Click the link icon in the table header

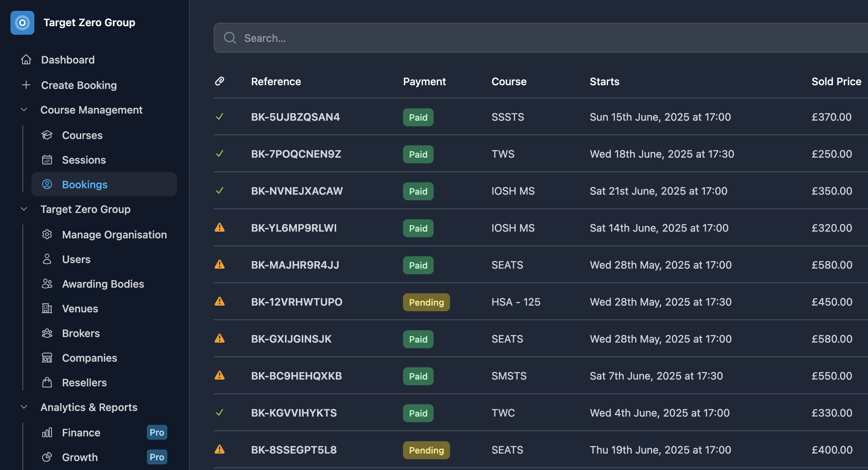[220, 81]
